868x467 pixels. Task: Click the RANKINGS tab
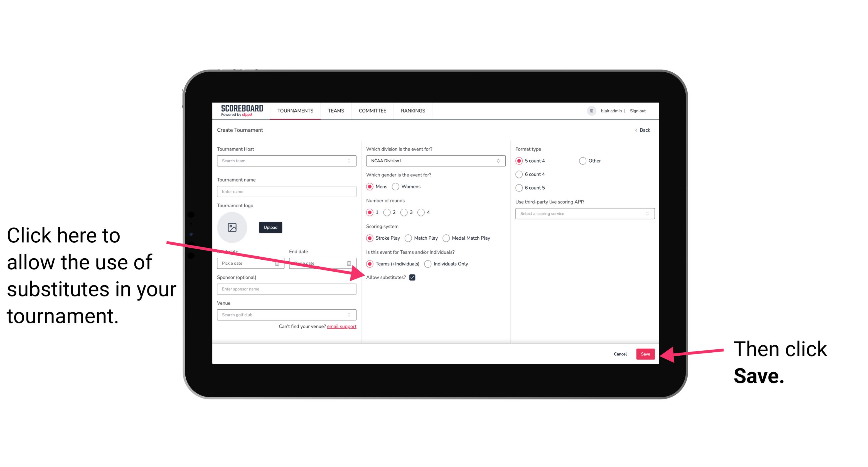click(413, 110)
